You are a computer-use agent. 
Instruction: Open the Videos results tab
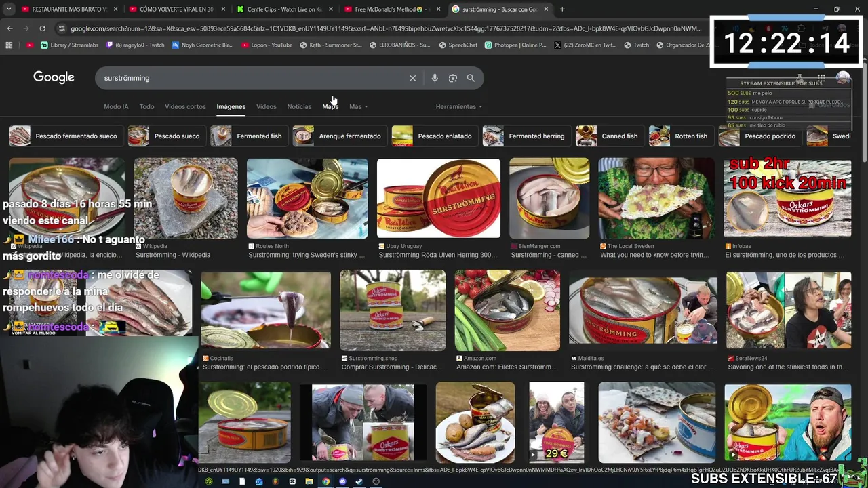pos(267,106)
